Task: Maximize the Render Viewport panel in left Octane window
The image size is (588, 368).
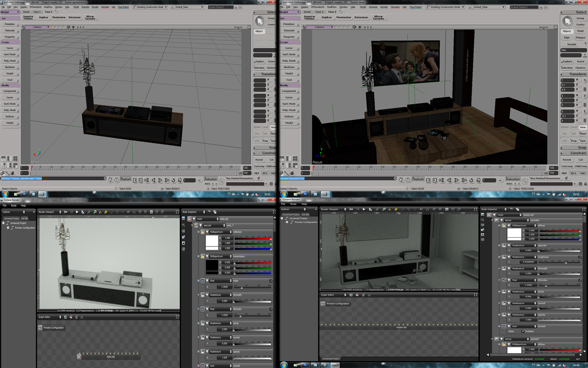Action: (x=177, y=212)
